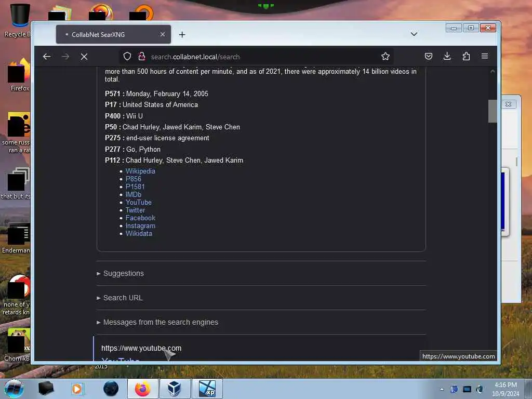Open the Firefox downloads panel
This screenshot has width=532, height=399.
point(447,56)
